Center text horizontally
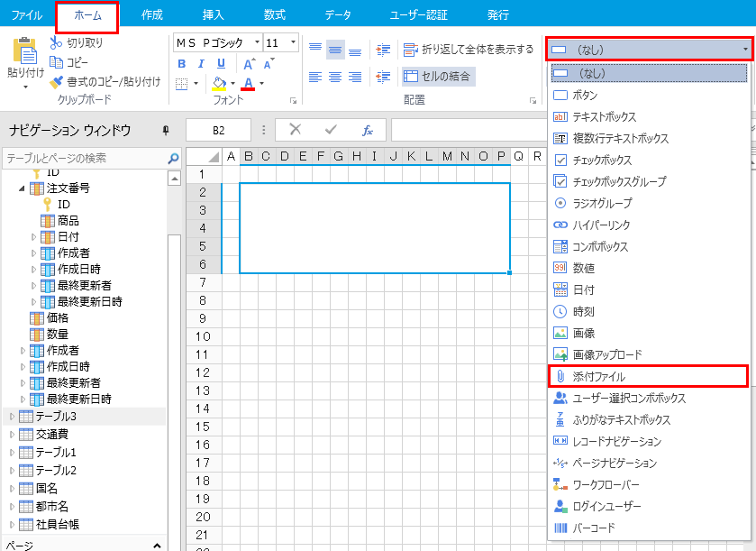Image resolution: width=756 pixels, height=551 pixels. (x=335, y=77)
